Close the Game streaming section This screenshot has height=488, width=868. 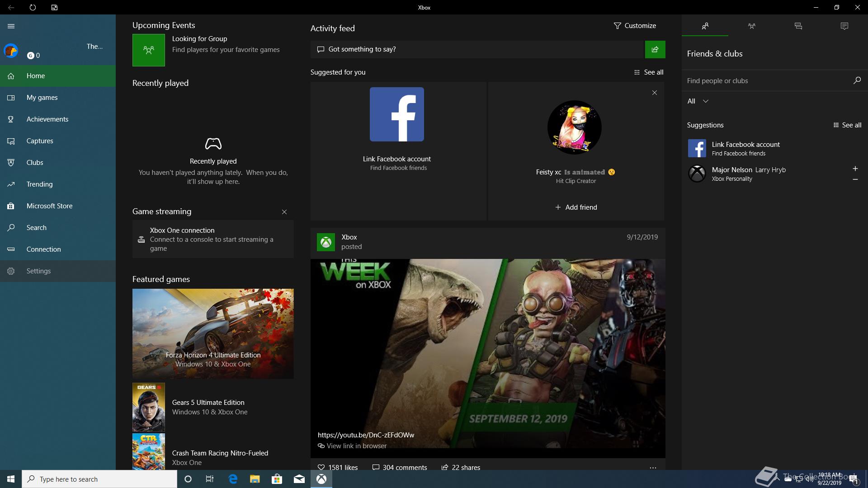(x=284, y=212)
